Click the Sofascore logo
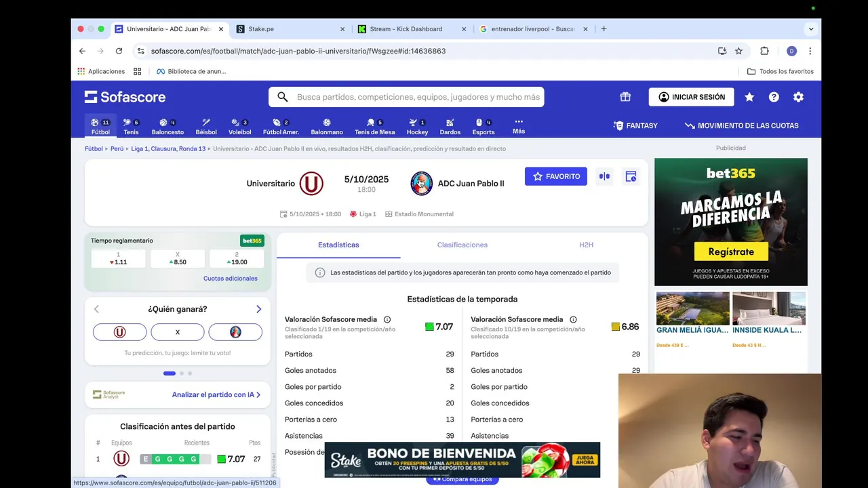 pos(125,97)
